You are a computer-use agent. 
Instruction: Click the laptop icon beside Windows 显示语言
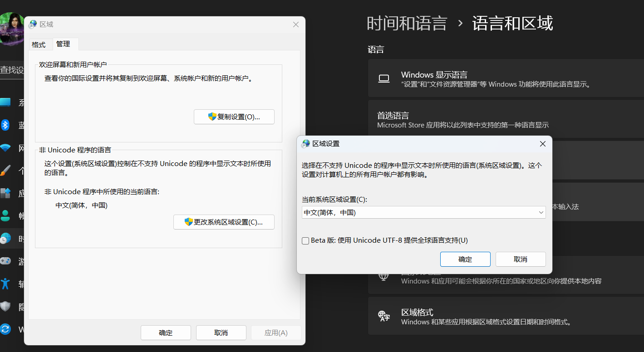(384, 79)
